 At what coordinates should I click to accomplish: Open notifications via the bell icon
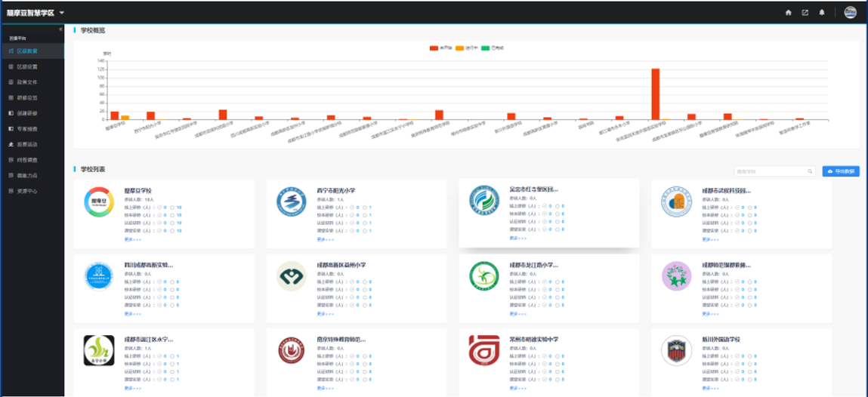tap(822, 12)
